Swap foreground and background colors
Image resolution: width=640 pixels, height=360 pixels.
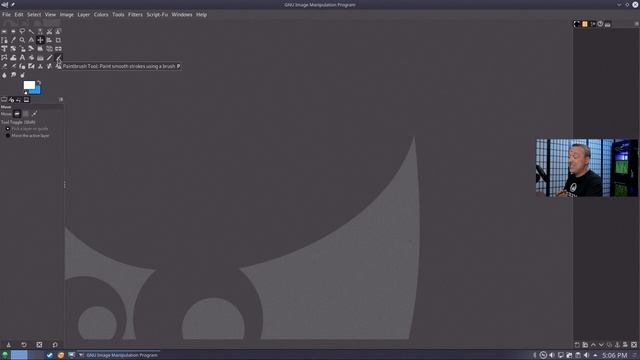(39, 82)
